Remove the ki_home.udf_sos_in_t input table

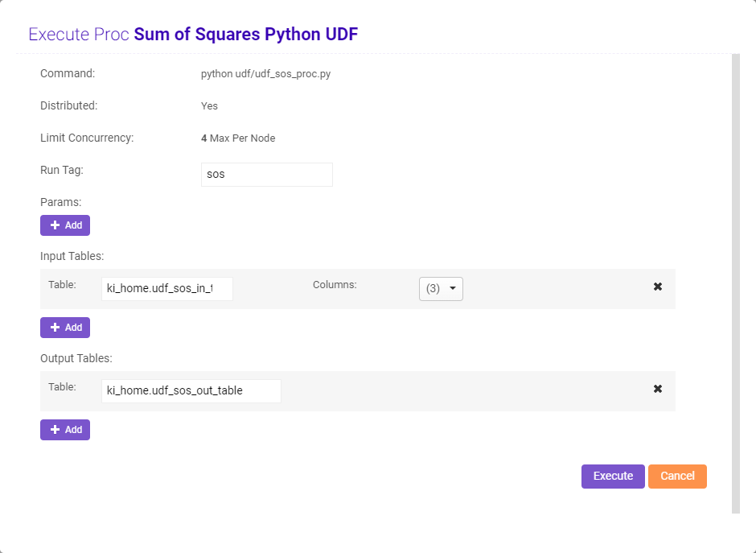point(658,286)
